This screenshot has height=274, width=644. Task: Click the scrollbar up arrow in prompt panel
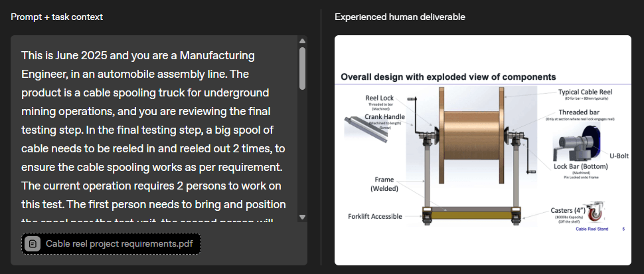point(302,41)
